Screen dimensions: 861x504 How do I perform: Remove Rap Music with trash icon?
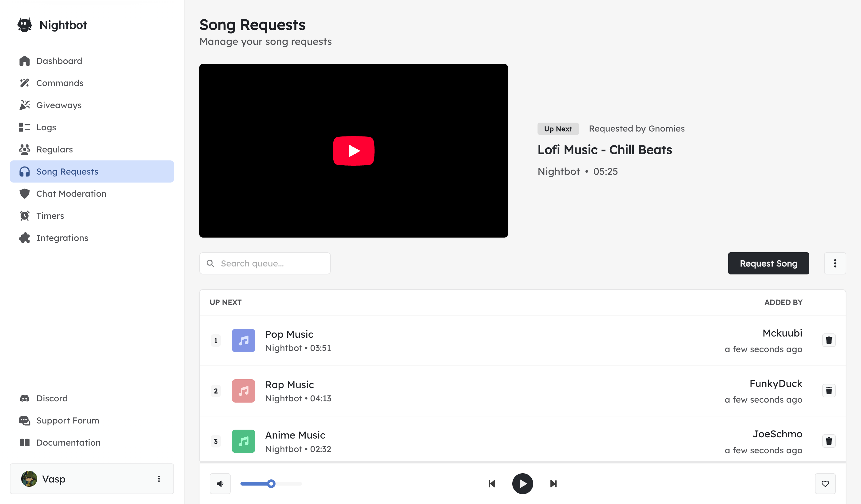coord(828,391)
